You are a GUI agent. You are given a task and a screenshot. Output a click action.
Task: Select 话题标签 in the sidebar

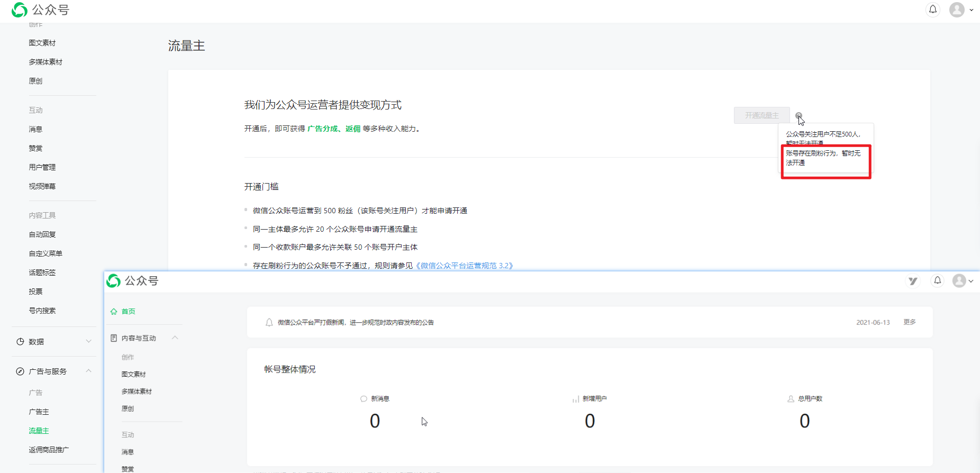[42, 272]
